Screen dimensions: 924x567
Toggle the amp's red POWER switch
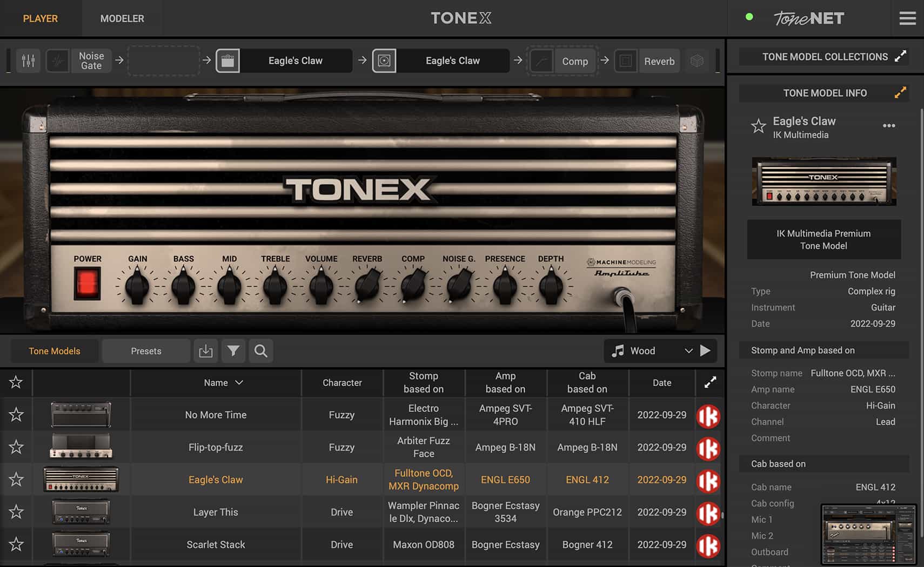88,283
